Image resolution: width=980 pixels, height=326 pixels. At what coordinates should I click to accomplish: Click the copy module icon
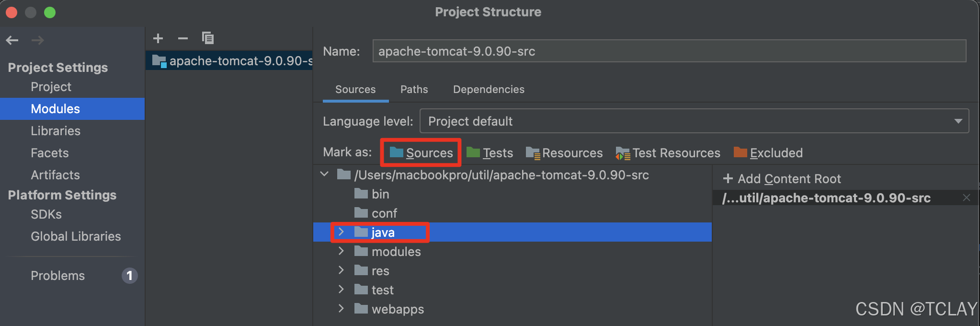(x=208, y=38)
